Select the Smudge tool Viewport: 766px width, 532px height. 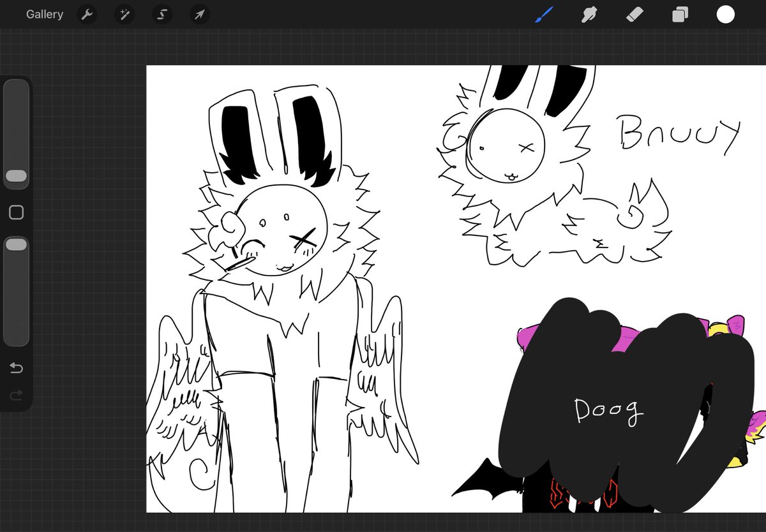tap(589, 15)
